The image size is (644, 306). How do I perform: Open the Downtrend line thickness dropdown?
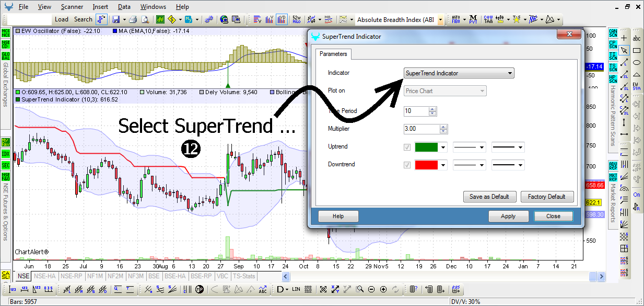pos(508,165)
